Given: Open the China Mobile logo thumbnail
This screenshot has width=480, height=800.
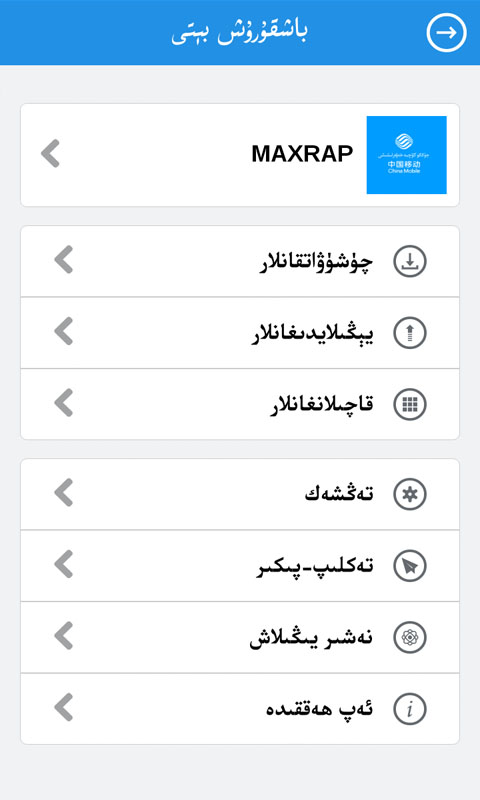Looking at the screenshot, I should click(x=407, y=155).
